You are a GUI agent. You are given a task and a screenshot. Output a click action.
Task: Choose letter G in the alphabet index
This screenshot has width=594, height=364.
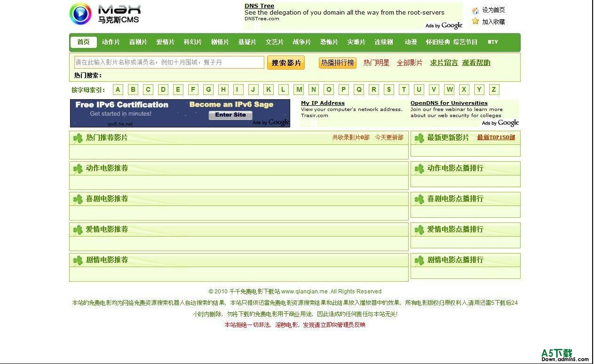208,90
